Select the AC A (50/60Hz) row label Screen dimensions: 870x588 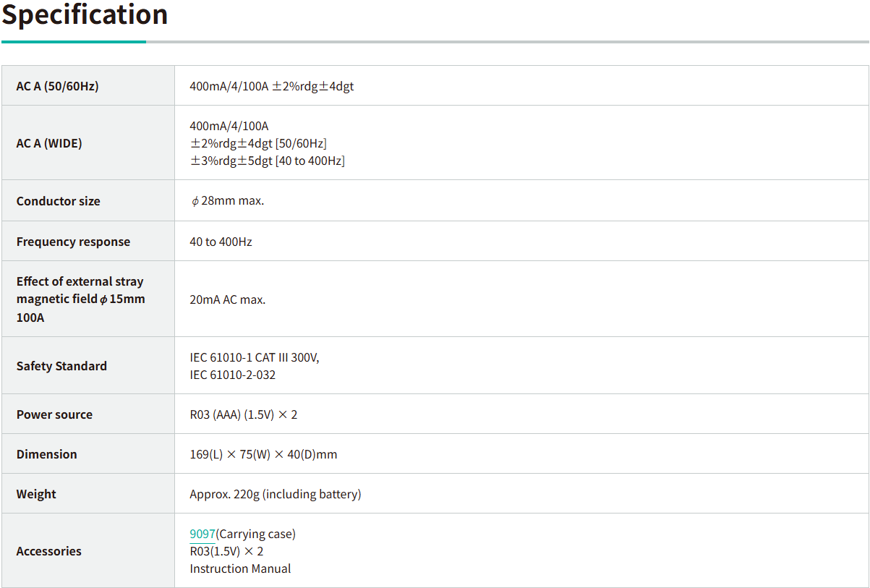(57, 86)
